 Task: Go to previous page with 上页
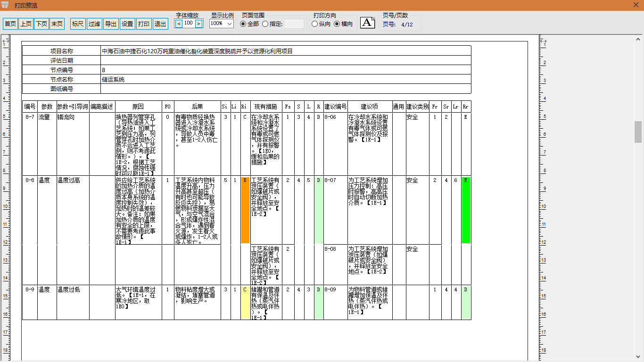point(26,24)
